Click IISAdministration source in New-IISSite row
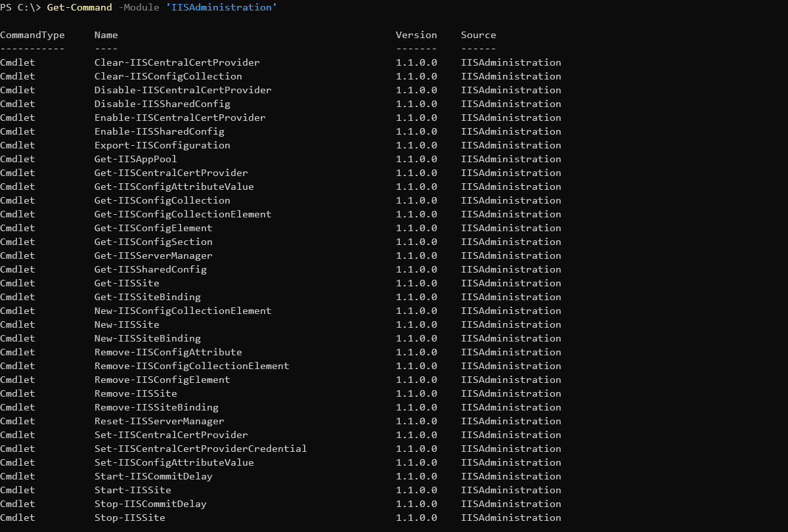 click(511, 324)
